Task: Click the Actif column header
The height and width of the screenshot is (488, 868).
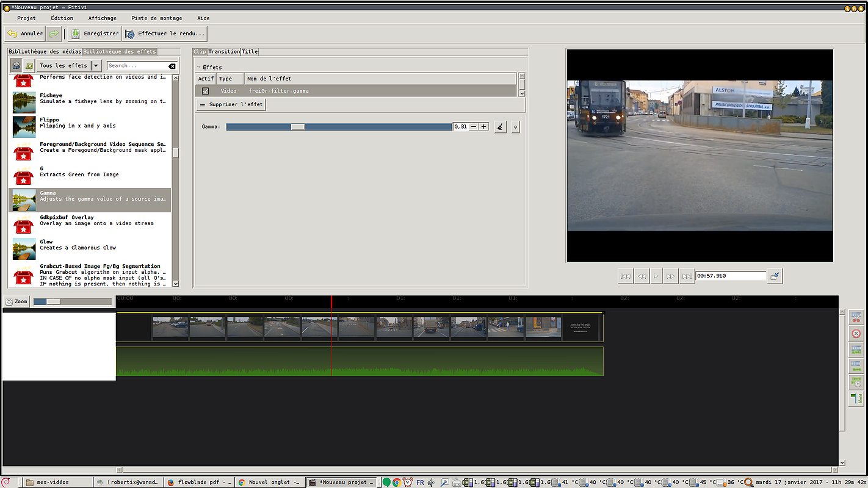Action: 206,79
